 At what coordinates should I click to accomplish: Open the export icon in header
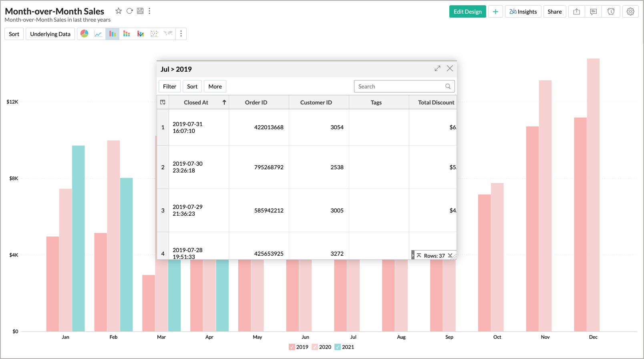tap(576, 12)
